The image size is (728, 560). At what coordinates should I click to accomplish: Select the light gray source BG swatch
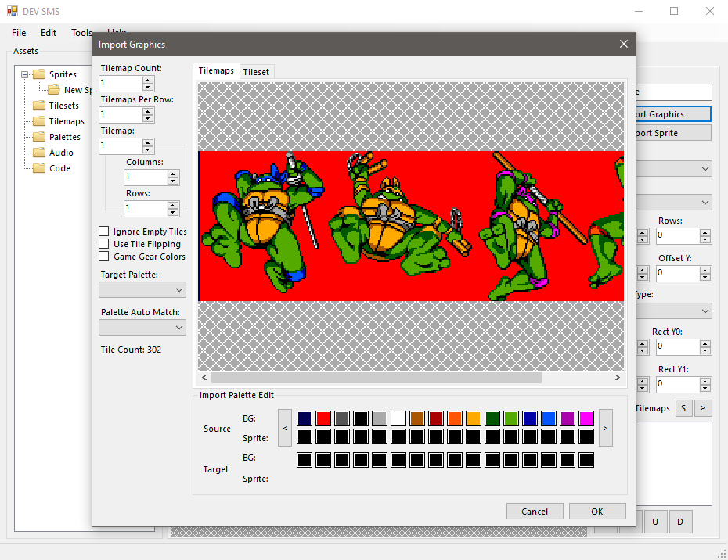coord(380,418)
